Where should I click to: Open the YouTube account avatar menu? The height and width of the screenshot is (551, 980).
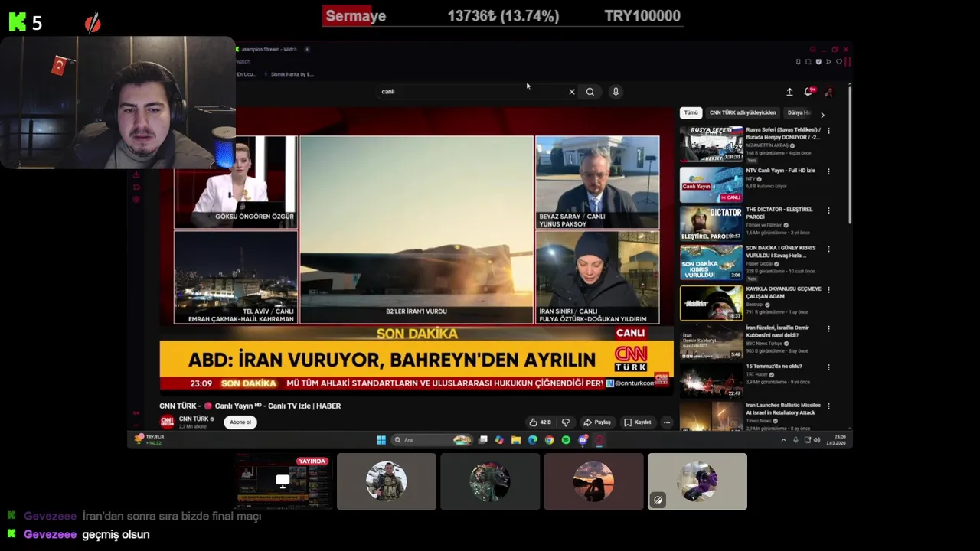828,92
